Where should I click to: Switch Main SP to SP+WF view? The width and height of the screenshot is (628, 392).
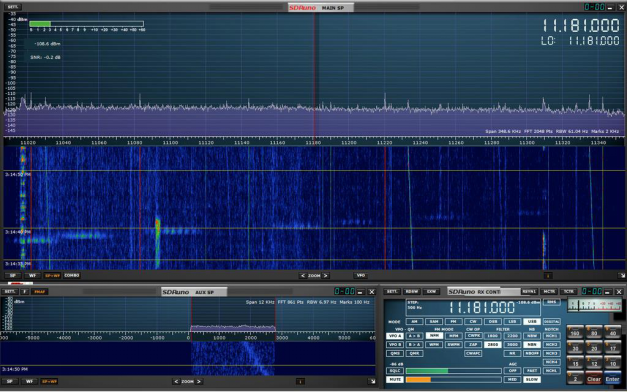pos(52,275)
